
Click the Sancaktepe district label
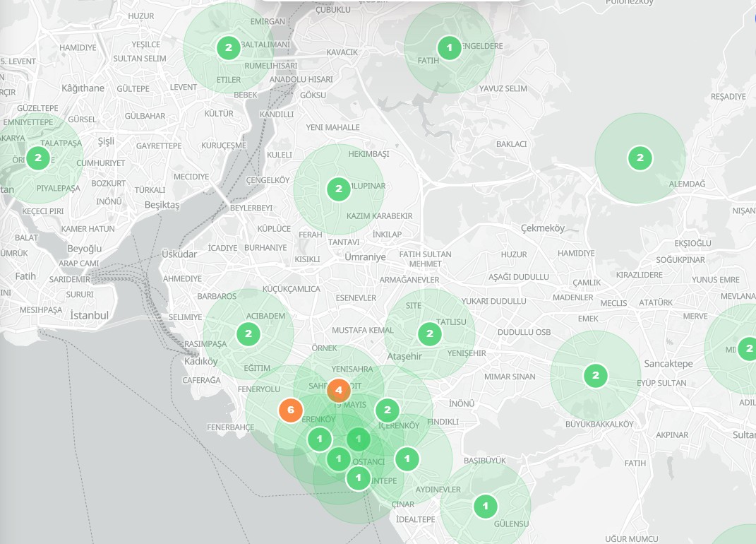click(x=668, y=363)
